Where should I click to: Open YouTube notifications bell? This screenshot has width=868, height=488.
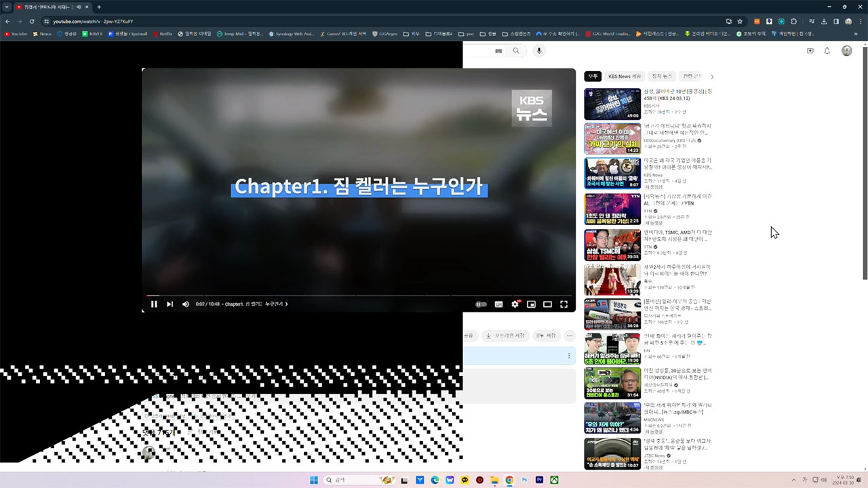point(827,51)
